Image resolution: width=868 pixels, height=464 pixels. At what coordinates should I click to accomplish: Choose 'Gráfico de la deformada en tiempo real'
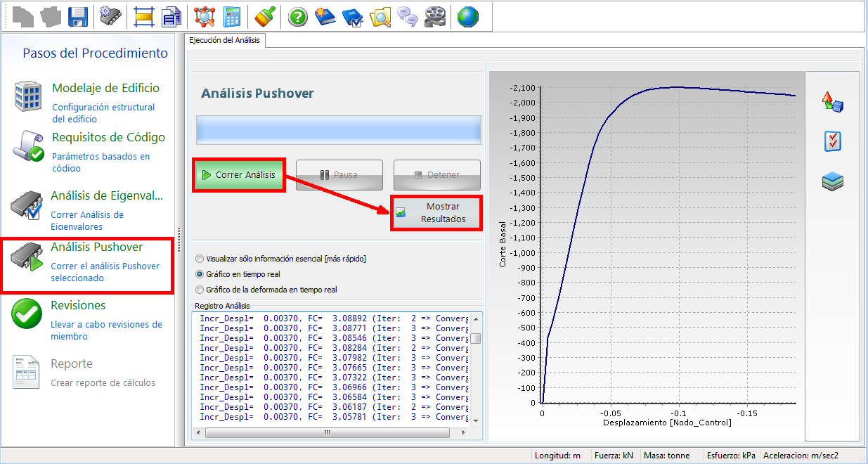(x=200, y=290)
